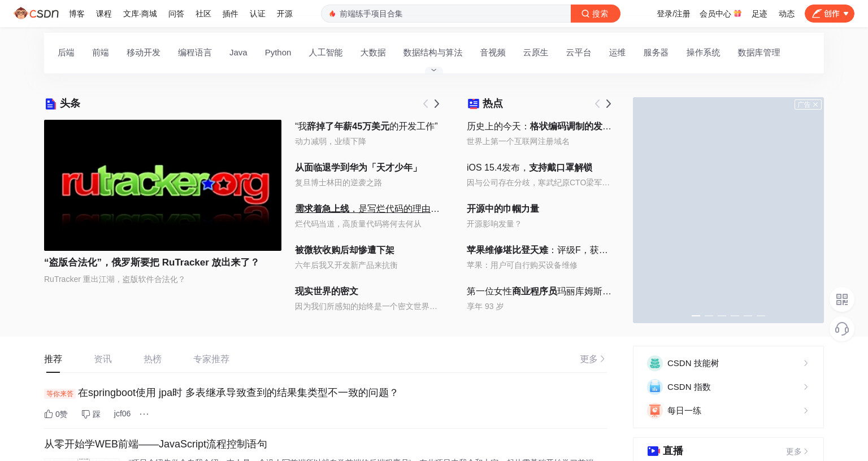868x461 pixels.
Task: Select 移动开发 category
Action: pos(144,53)
